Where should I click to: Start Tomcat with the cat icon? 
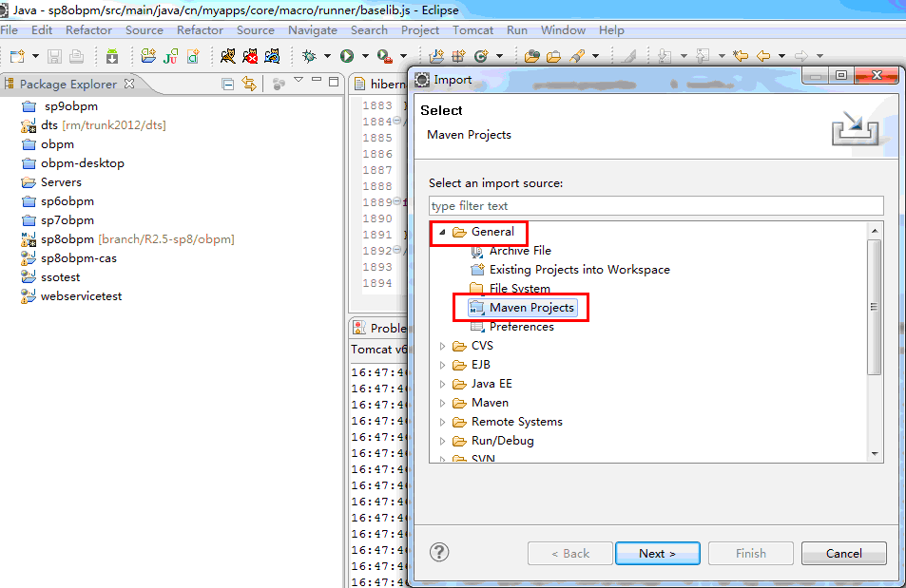coord(227,56)
